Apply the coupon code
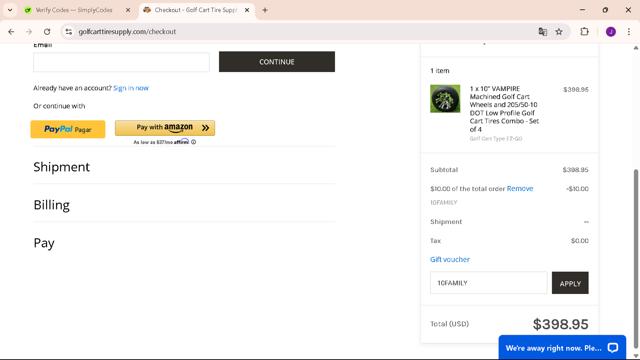 pyautogui.click(x=570, y=283)
